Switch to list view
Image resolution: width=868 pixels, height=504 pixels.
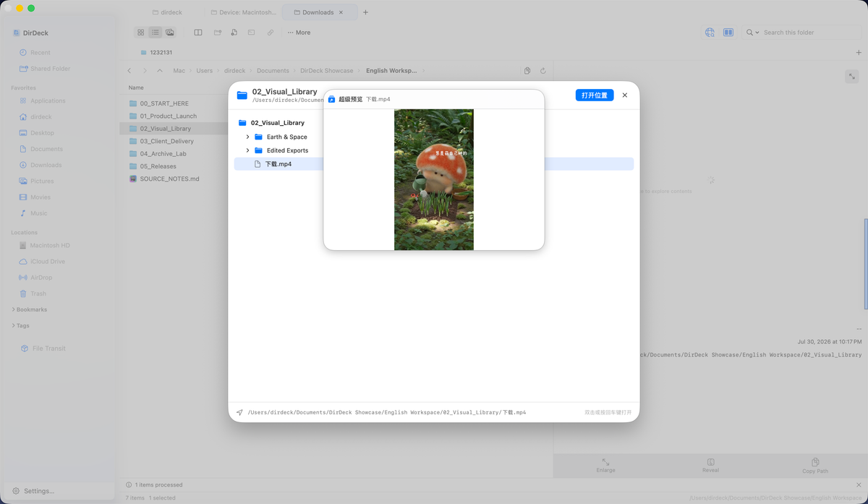[155, 33]
